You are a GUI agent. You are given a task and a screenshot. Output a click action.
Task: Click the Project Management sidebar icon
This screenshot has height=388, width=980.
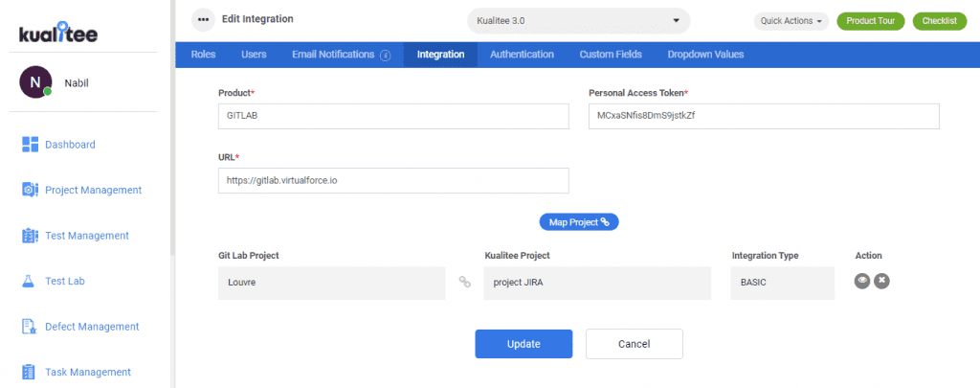click(30, 190)
